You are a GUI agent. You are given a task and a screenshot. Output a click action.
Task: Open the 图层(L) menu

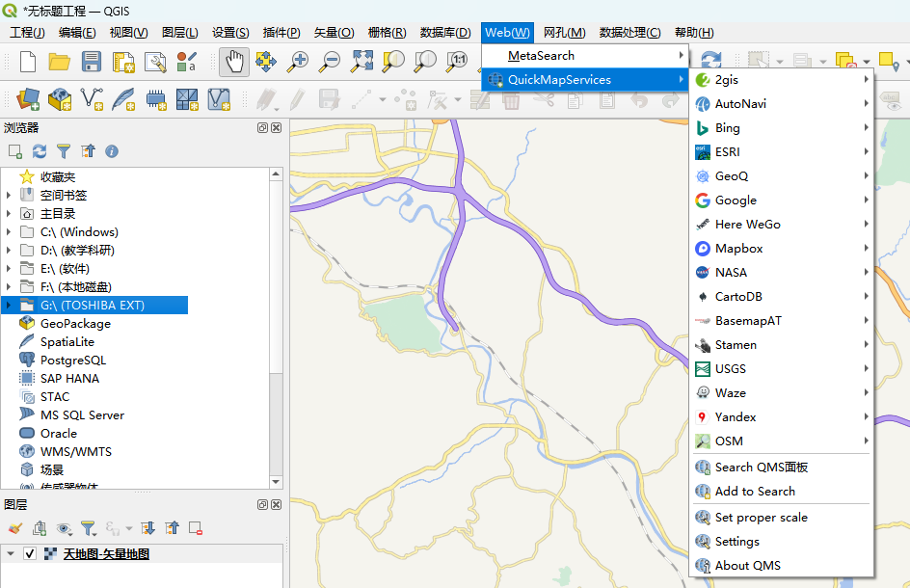click(x=180, y=33)
